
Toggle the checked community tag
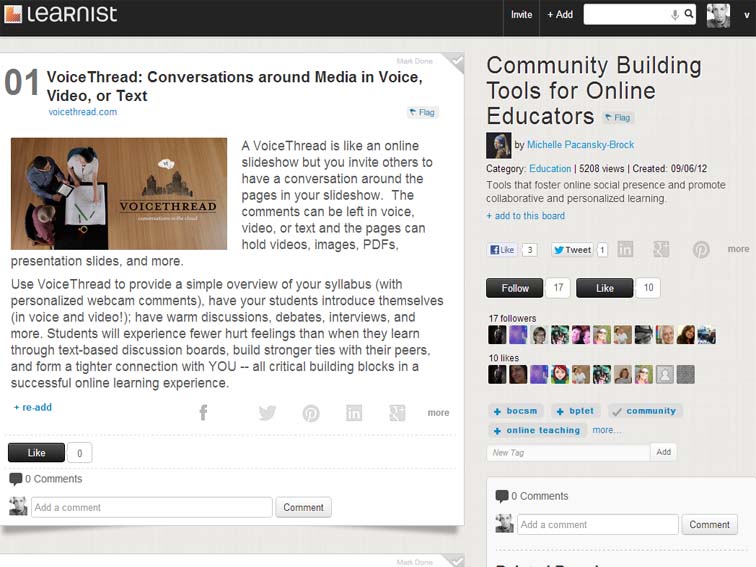645,411
